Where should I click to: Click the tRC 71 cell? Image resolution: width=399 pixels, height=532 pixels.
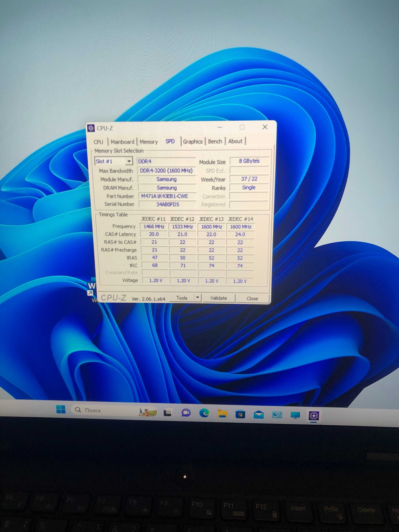point(183,265)
